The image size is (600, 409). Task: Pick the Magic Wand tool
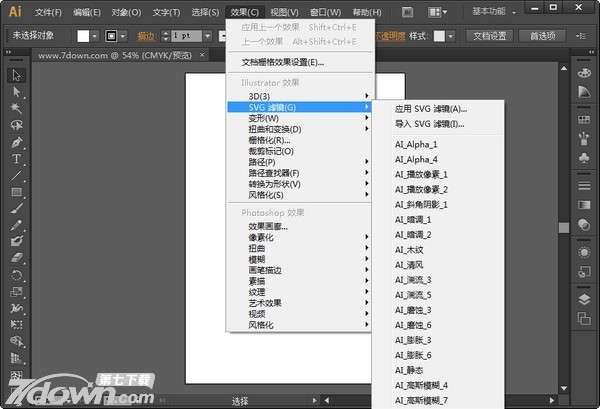[x=16, y=109]
